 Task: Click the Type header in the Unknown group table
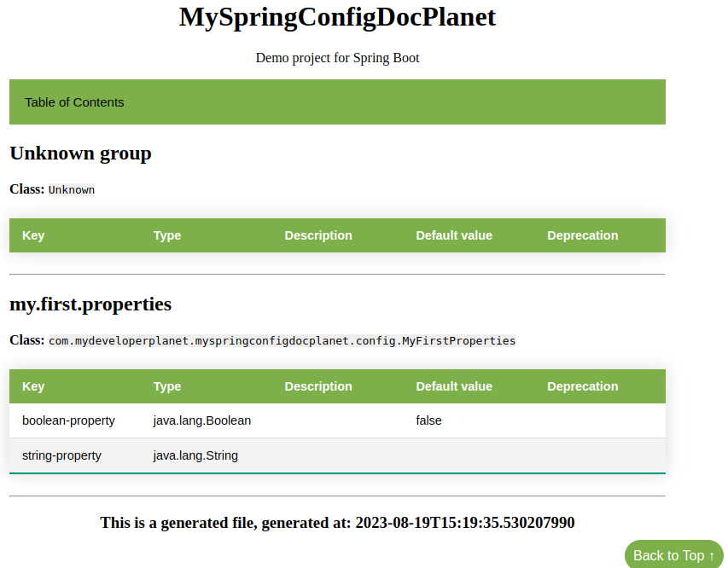click(167, 235)
